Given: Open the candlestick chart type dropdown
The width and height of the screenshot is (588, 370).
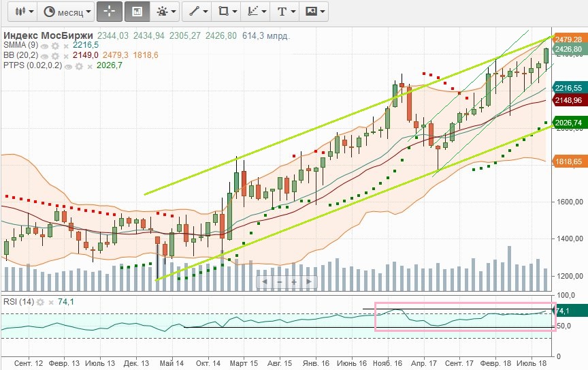Looking at the screenshot, I should click(24, 12).
